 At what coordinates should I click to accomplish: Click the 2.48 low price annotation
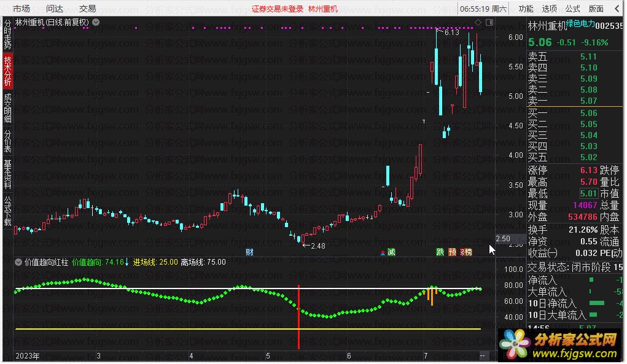pyautogui.click(x=317, y=246)
